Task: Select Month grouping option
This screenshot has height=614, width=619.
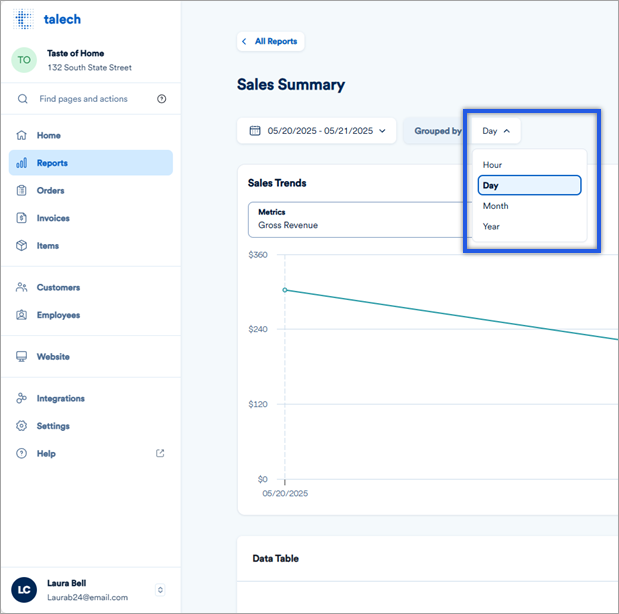Action: point(529,206)
